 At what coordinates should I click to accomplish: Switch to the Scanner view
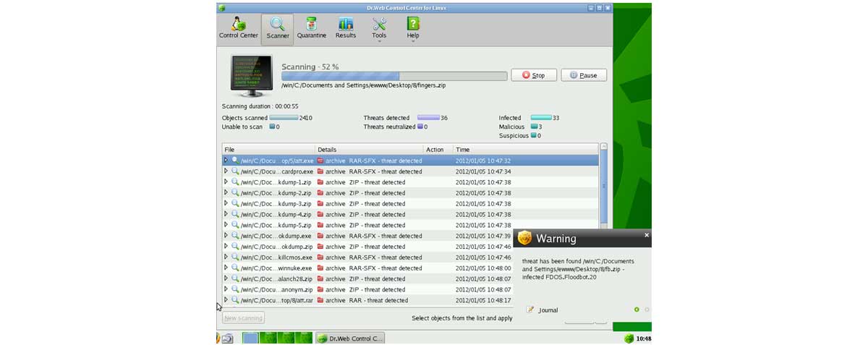point(278,29)
